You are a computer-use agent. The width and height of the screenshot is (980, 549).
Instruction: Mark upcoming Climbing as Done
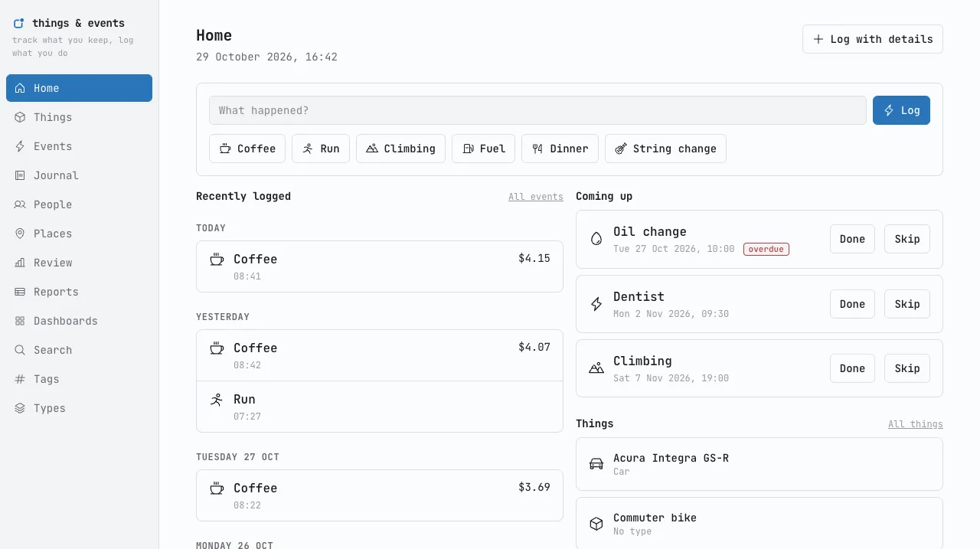pos(852,368)
